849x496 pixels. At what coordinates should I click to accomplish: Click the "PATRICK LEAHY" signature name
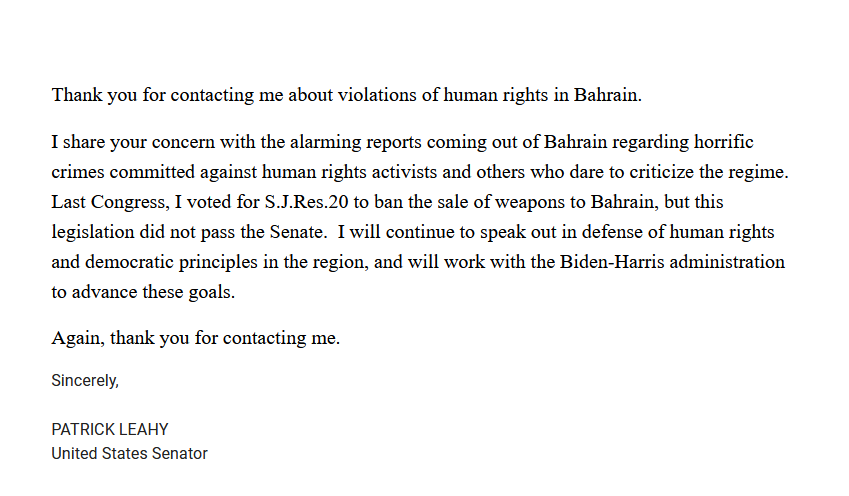(x=110, y=429)
